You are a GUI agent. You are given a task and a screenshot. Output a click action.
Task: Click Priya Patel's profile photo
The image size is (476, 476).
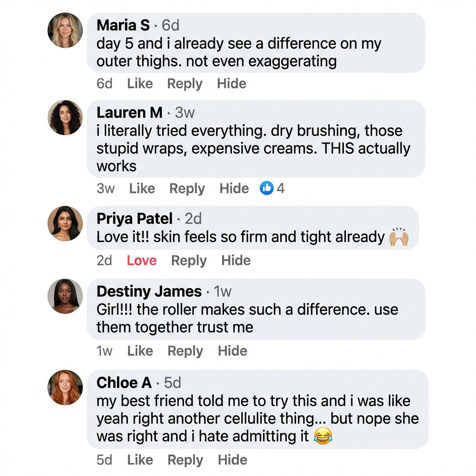click(x=65, y=223)
